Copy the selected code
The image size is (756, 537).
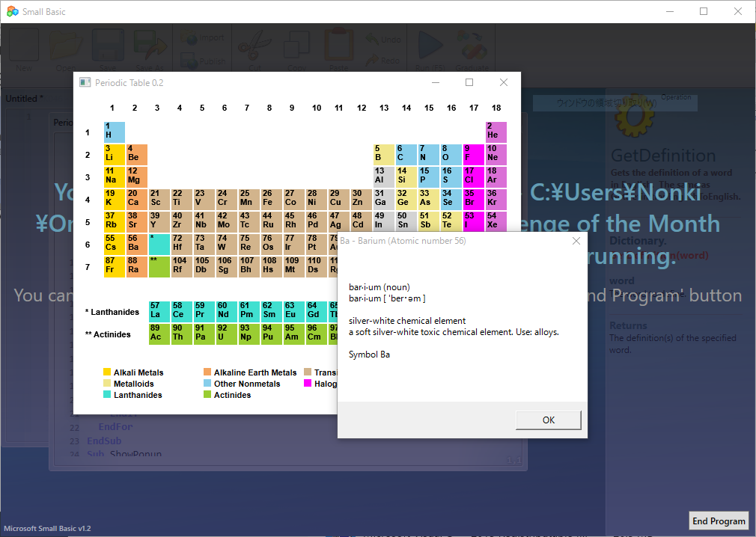tap(297, 46)
